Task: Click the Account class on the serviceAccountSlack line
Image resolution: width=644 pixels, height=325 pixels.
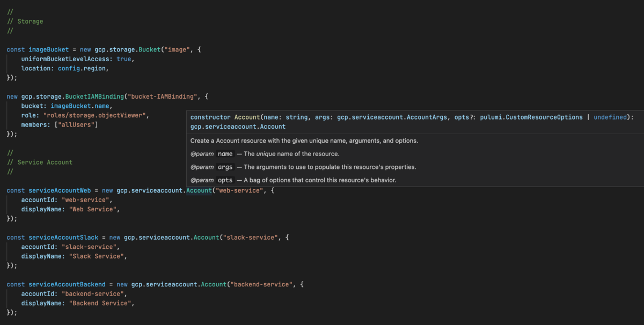Action: coord(206,238)
